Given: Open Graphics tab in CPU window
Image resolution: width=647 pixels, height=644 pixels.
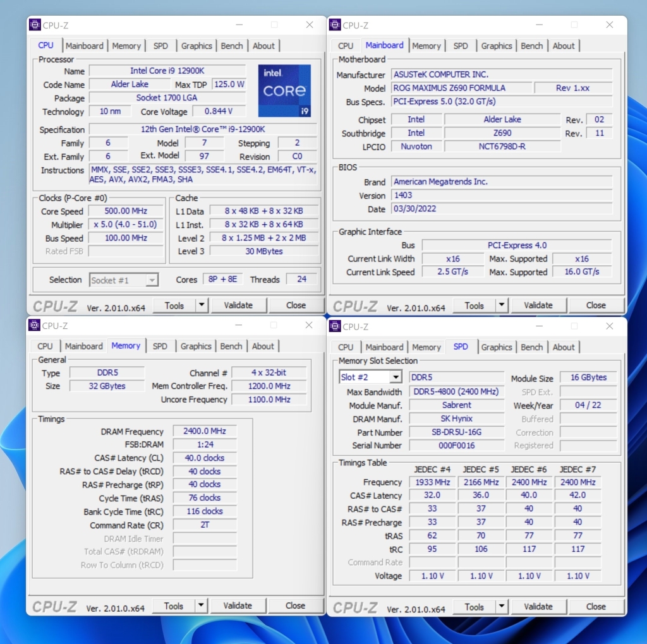Looking at the screenshot, I should pyautogui.click(x=197, y=45).
